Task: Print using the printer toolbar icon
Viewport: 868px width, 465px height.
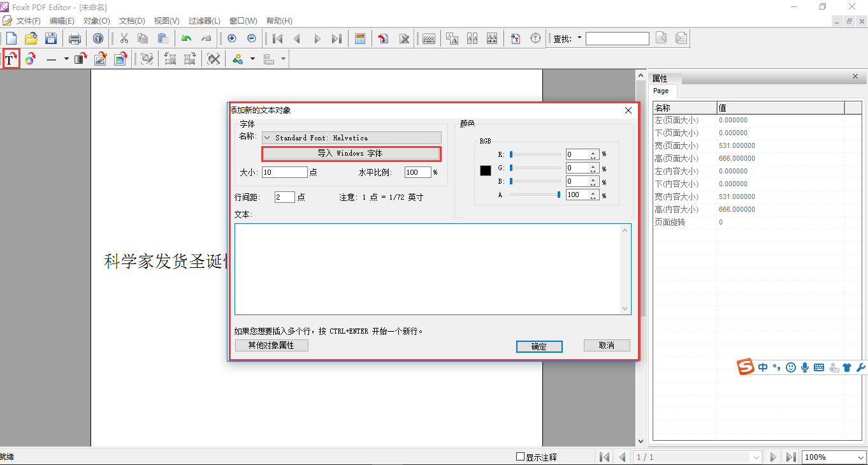Action: 75,38
